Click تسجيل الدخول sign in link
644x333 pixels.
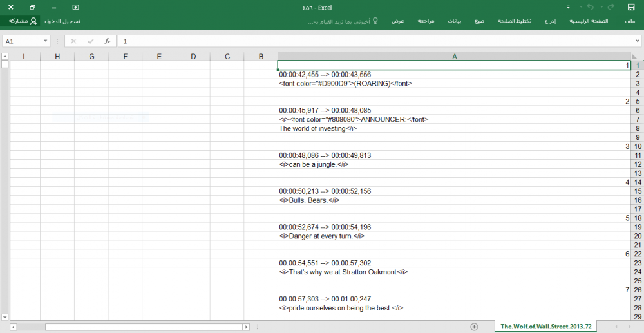(62, 21)
